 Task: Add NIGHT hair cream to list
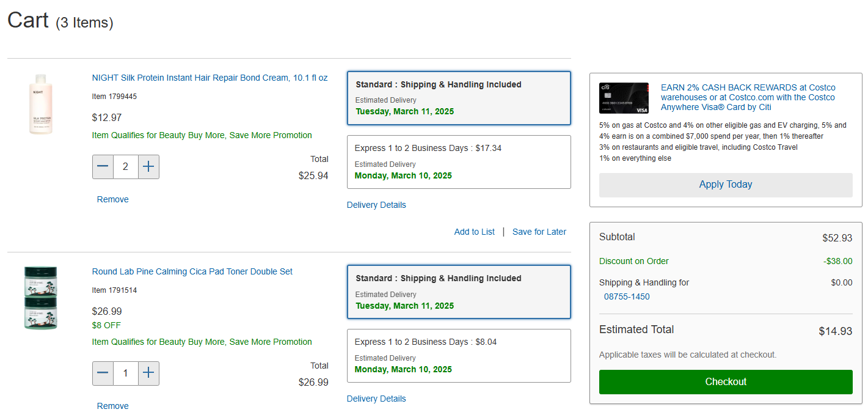(475, 232)
